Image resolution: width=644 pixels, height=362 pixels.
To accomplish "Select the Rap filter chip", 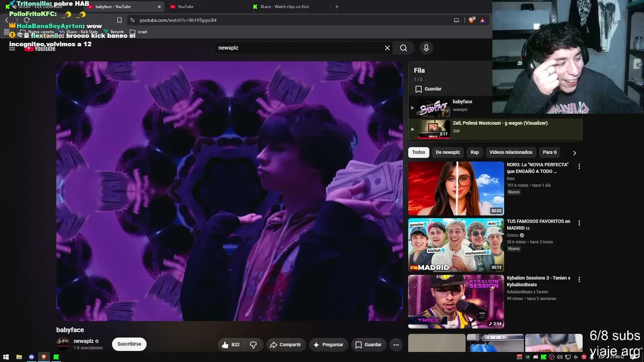I will [x=474, y=152].
